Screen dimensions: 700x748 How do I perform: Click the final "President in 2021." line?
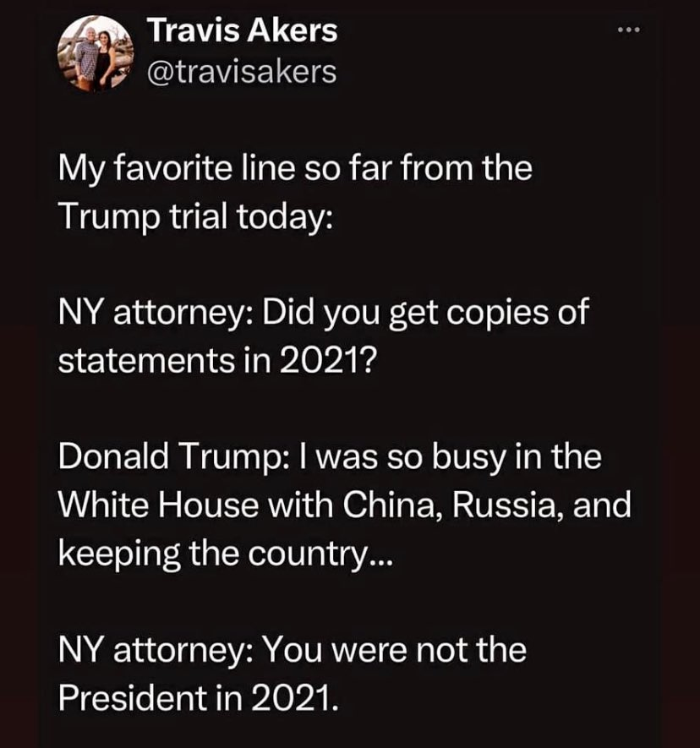[199, 698]
